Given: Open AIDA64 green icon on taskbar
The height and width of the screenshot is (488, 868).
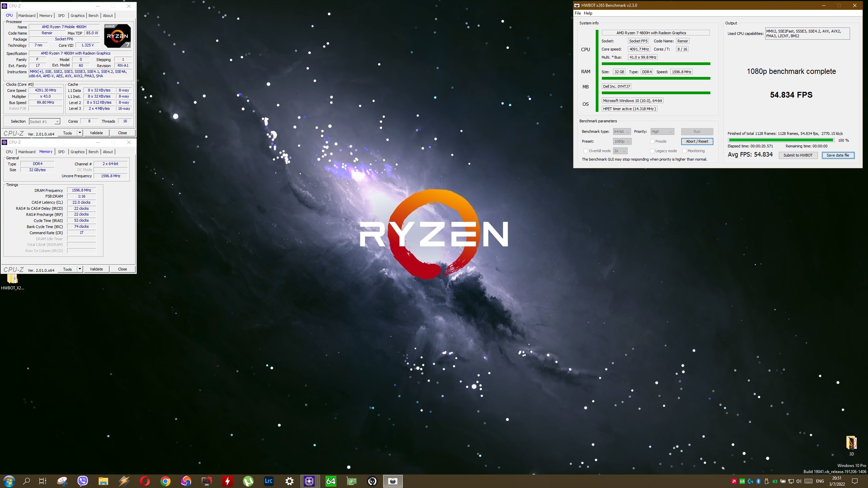Looking at the screenshot, I should click(331, 481).
